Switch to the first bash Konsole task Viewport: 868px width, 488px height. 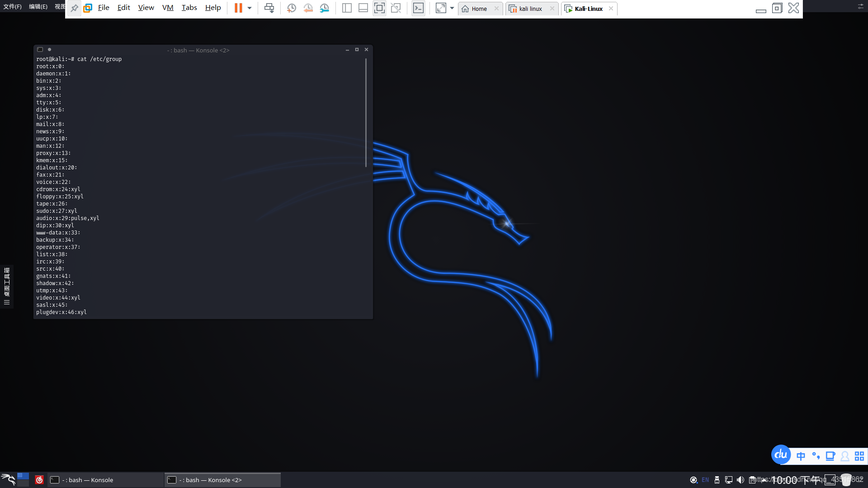pyautogui.click(x=106, y=480)
